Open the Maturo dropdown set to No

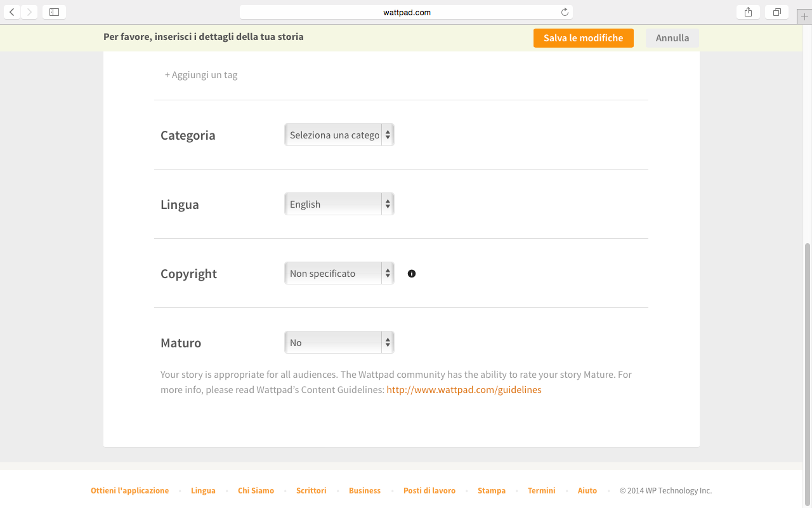tap(339, 343)
